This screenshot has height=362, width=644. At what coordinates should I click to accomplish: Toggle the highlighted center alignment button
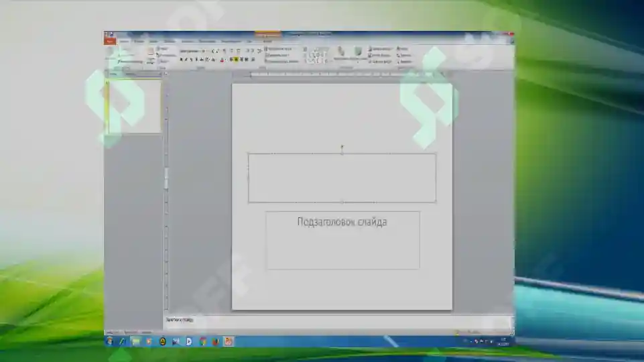(236, 60)
